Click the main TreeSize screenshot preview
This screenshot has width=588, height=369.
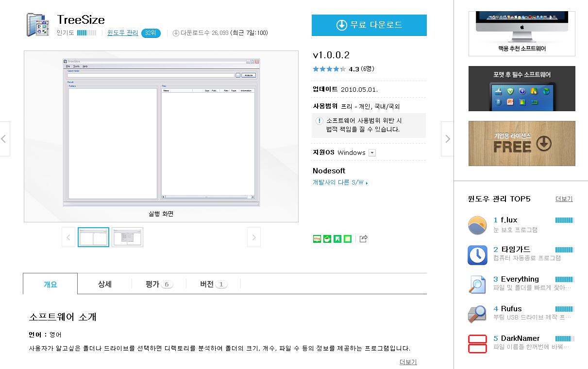point(161,132)
